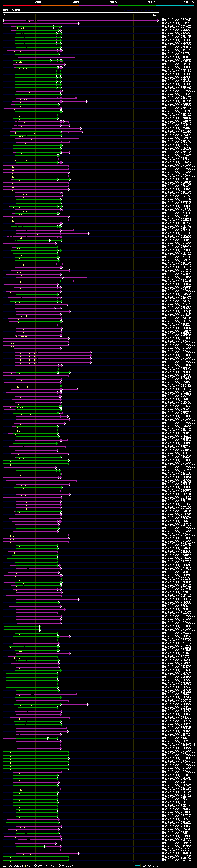Open hit UniRef100_P40603
197x868 pixels.
click(x=177, y=33)
